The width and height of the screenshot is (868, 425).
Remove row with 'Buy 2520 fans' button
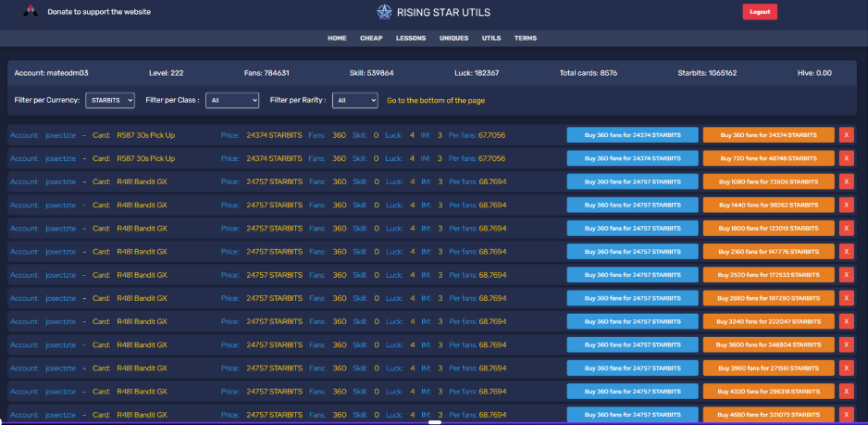click(x=847, y=275)
